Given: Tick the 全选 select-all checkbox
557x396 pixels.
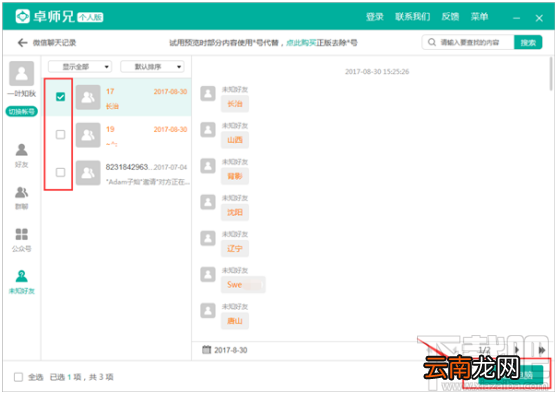Looking at the screenshot, I should (18, 377).
